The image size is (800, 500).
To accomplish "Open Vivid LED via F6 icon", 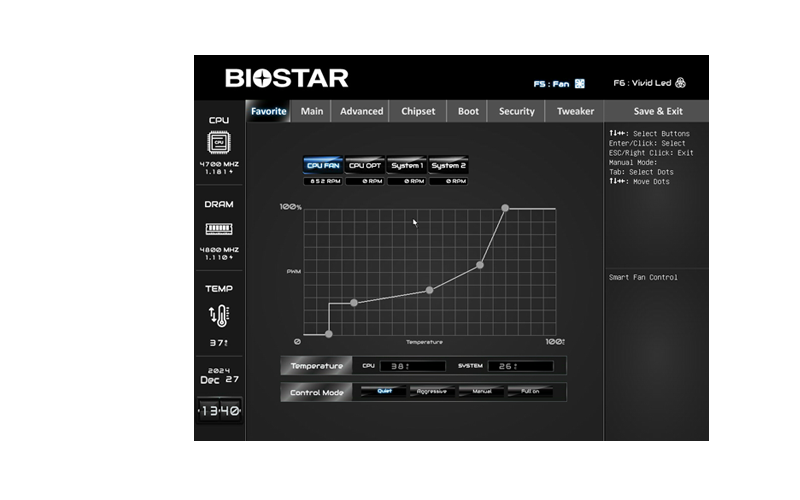I will [x=681, y=84].
